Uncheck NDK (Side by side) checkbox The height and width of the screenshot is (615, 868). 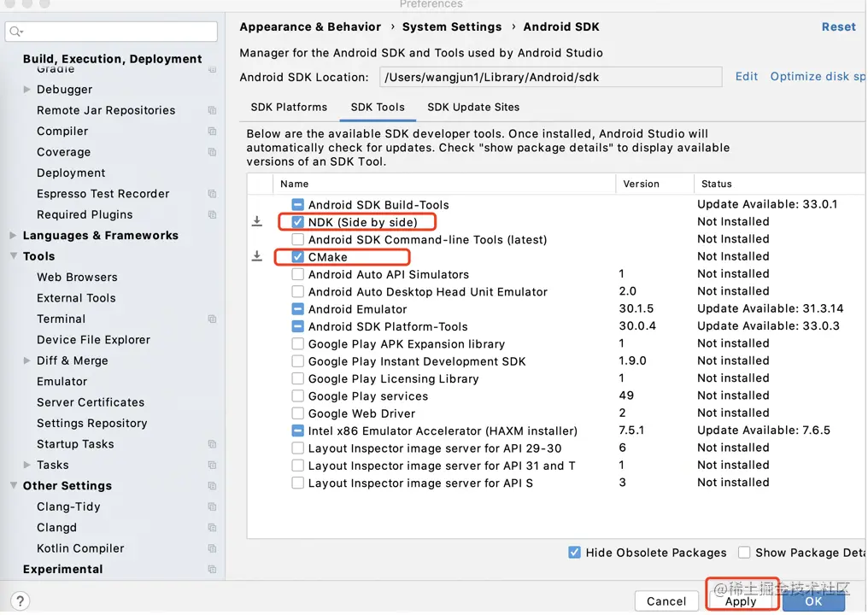click(x=298, y=222)
